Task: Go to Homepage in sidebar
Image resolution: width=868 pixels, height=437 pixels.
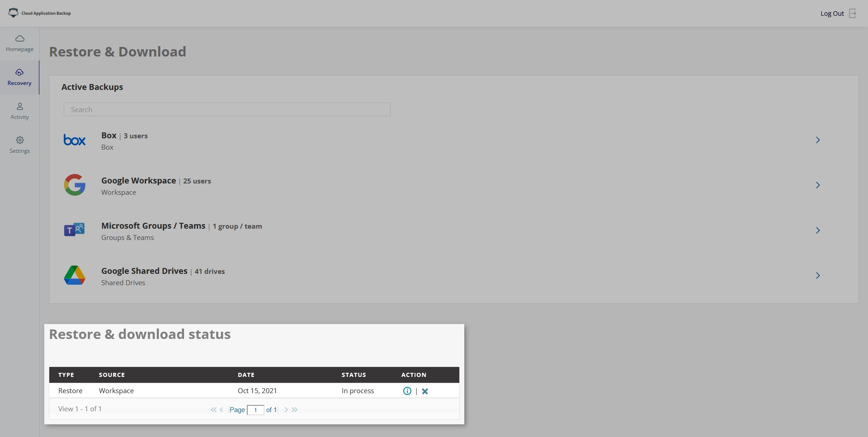Action: (19, 43)
